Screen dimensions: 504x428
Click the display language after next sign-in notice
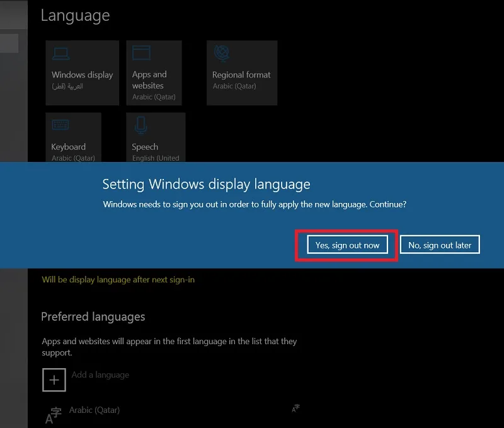tap(118, 280)
